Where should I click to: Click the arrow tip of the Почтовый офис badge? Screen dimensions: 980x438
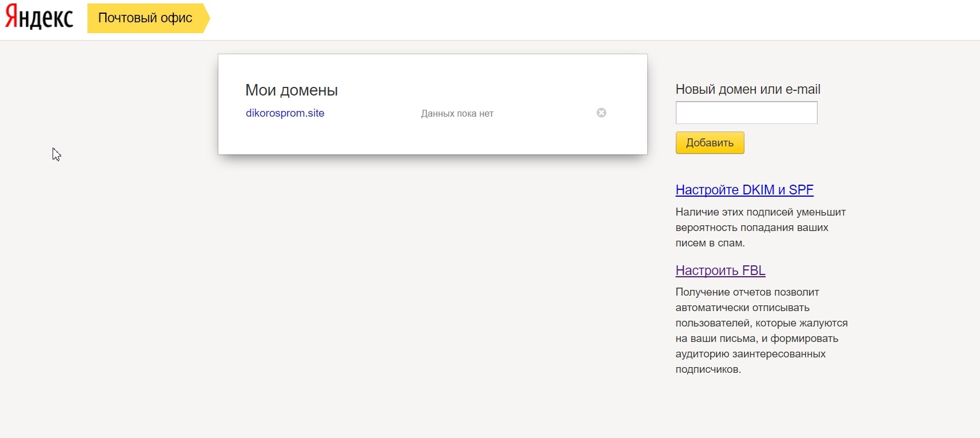tap(206, 18)
